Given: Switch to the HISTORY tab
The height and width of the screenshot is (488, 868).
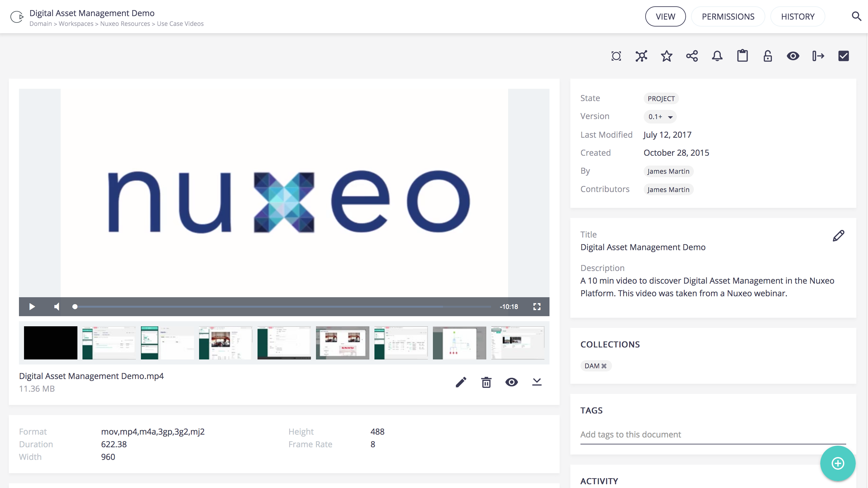Looking at the screenshot, I should click(x=798, y=16).
